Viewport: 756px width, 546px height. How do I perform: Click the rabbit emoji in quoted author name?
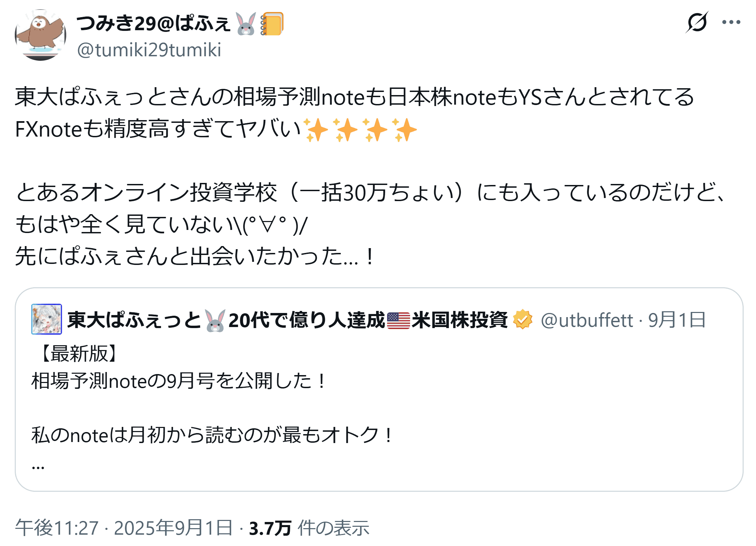point(216,321)
